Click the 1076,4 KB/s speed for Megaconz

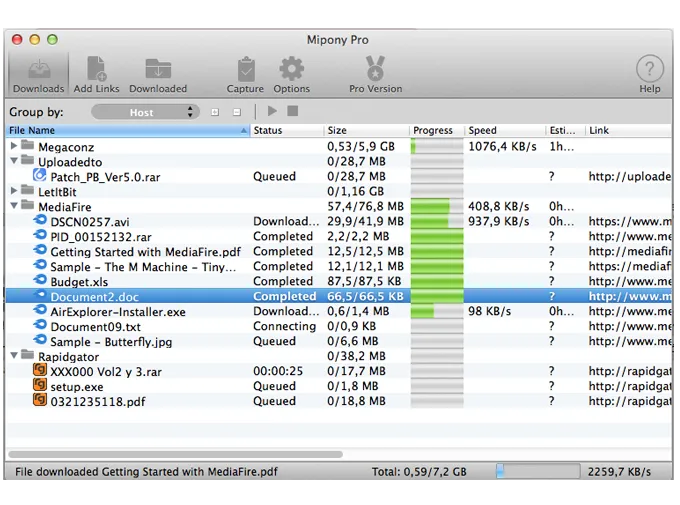[x=502, y=147]
